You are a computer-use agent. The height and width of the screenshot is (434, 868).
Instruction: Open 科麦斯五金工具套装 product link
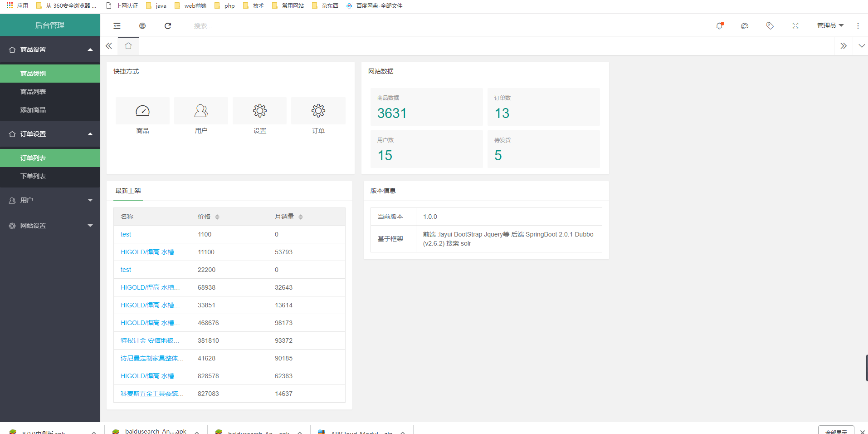coord(152,394)
